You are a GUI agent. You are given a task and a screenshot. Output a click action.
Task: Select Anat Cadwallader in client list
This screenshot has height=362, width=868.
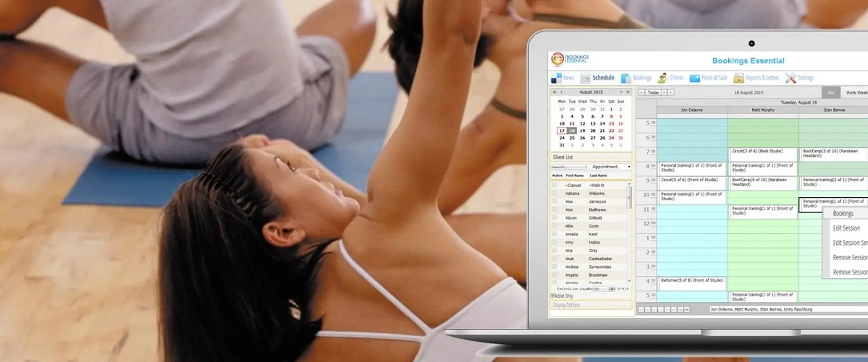(589, 259)
